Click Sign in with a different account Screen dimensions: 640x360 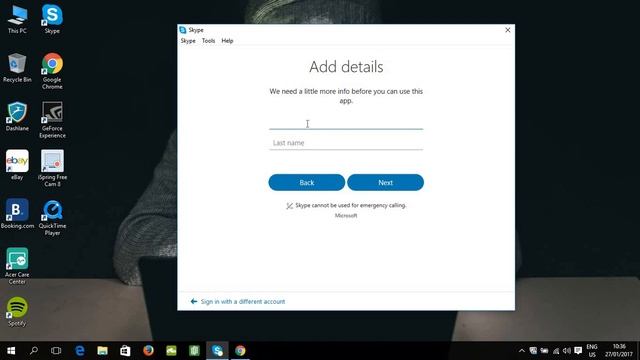click(243, 302)
